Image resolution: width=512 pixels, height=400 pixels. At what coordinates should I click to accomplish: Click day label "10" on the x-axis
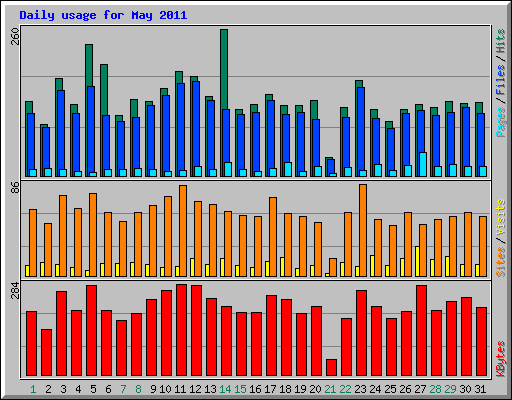tap(165, 389)
